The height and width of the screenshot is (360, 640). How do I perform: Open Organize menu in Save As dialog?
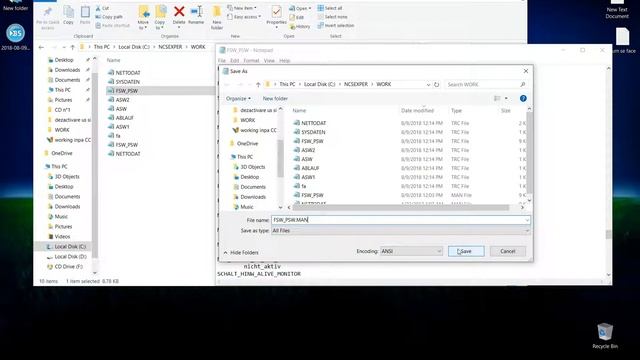tap(238, 98)
